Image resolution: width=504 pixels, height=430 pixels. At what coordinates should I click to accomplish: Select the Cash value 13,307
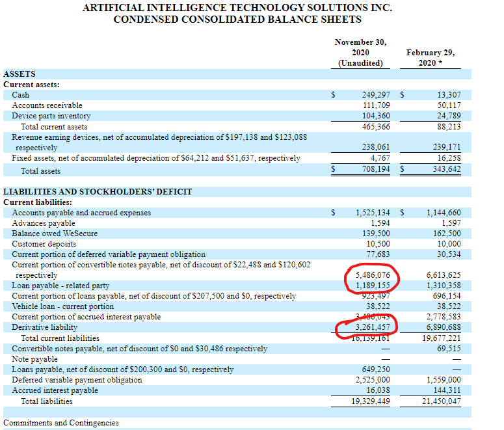(449, 95)
